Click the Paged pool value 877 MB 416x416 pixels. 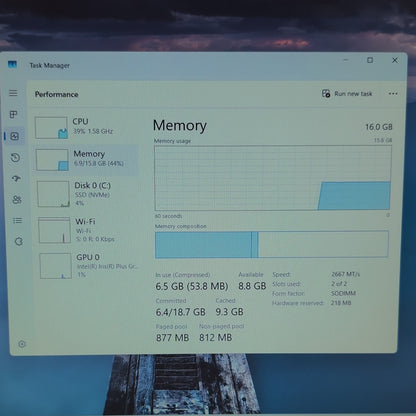(173, 338)
